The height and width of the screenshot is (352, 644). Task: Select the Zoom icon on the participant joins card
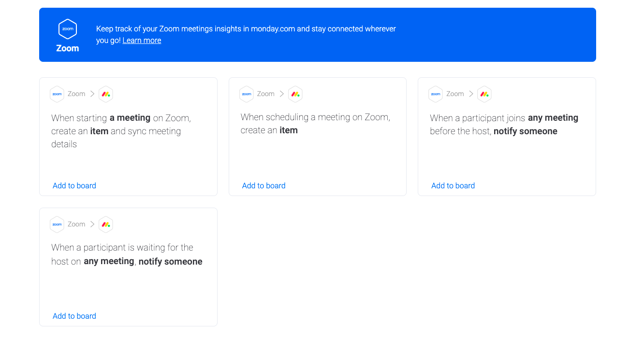pyautogui.click(x=435, y=94)
